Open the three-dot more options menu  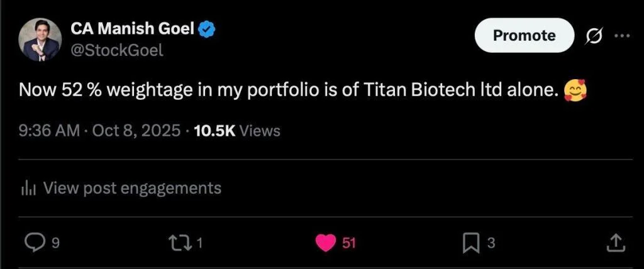coord(621,36)
